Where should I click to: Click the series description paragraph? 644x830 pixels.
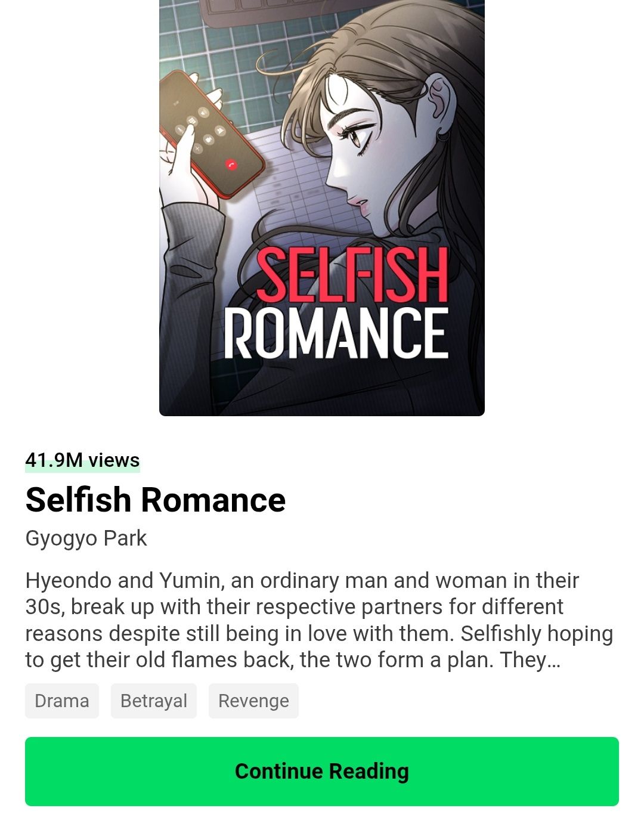coord(319,620)
